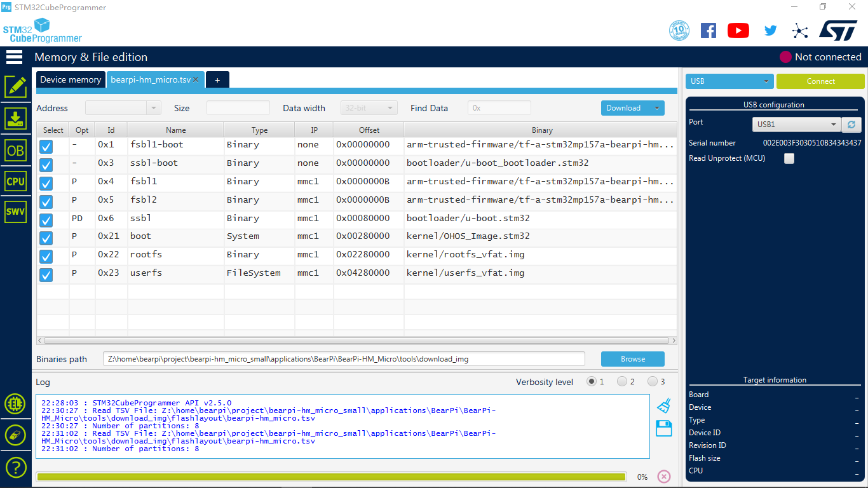Click the 10 years anniversary badge

pyautogui.click(x=679, y=30)
